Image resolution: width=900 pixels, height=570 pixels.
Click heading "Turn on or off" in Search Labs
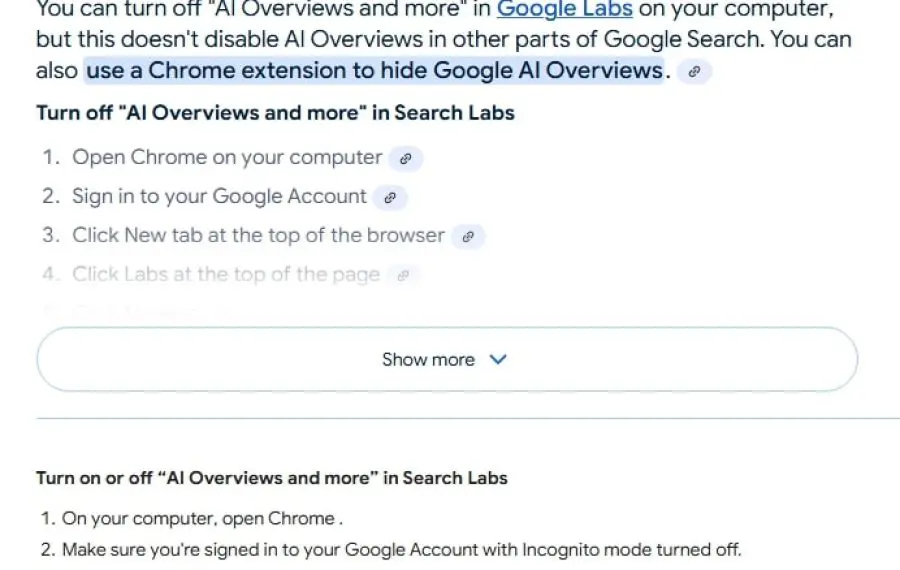pos(271,478)
